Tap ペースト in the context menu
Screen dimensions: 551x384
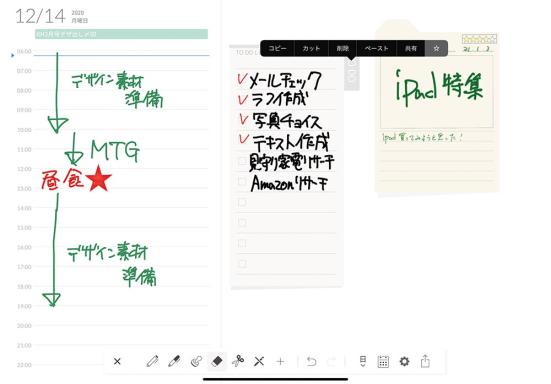tap(376, 48)
